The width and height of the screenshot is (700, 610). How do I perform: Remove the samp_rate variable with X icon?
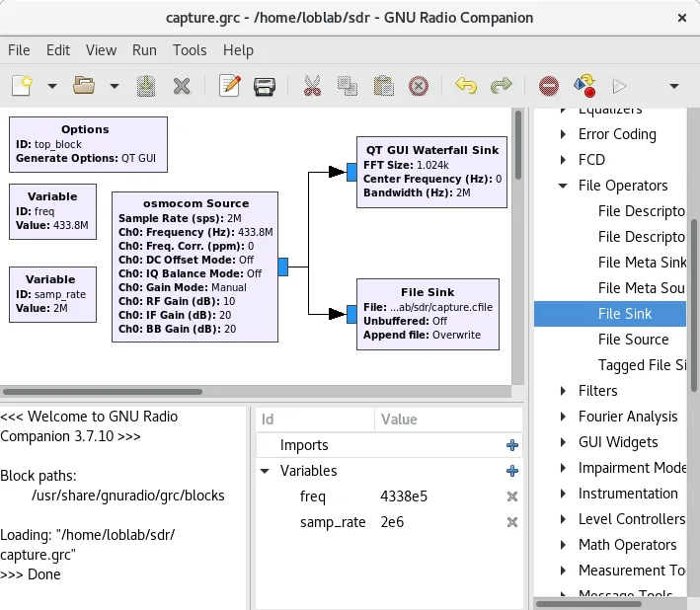(512, 522)
